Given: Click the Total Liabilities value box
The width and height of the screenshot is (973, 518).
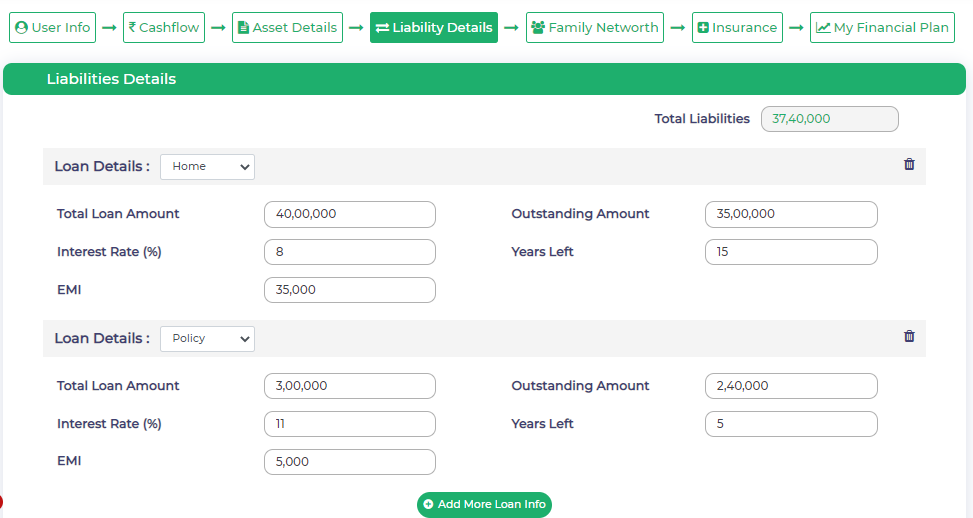Looking at the screenshot, I should tap(830, 119).
